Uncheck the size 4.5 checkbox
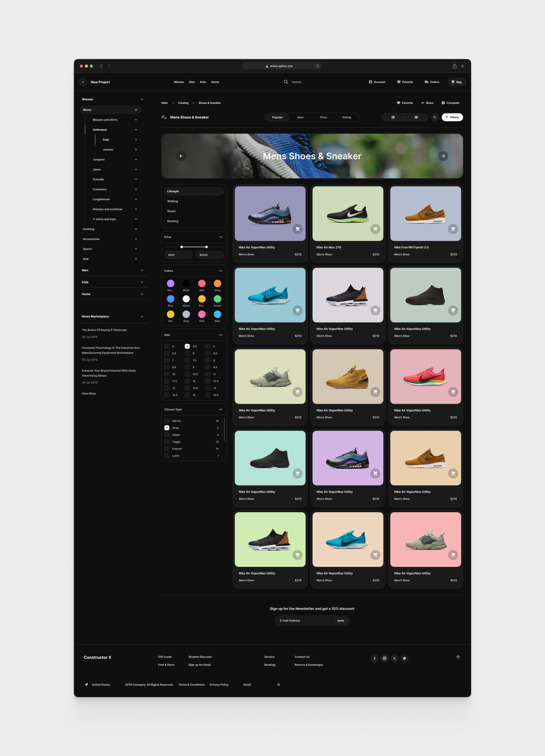The height and width of the screenshot is (756, 545). [x=187, y=346]
